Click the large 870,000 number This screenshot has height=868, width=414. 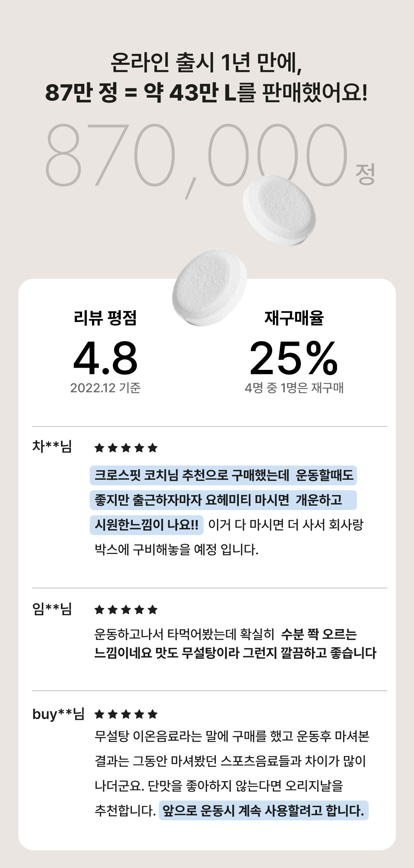[x=196, y=156]
